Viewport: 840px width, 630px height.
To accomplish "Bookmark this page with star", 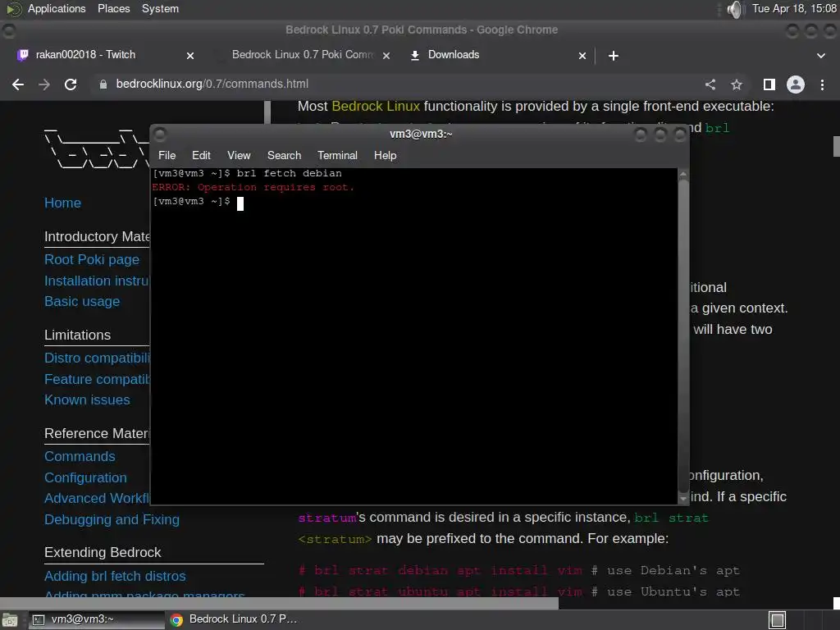I will [737, 84].
